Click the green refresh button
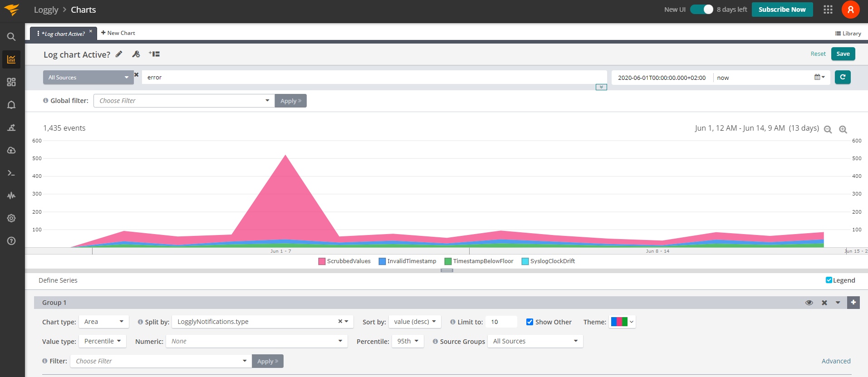 click(843, 77)
